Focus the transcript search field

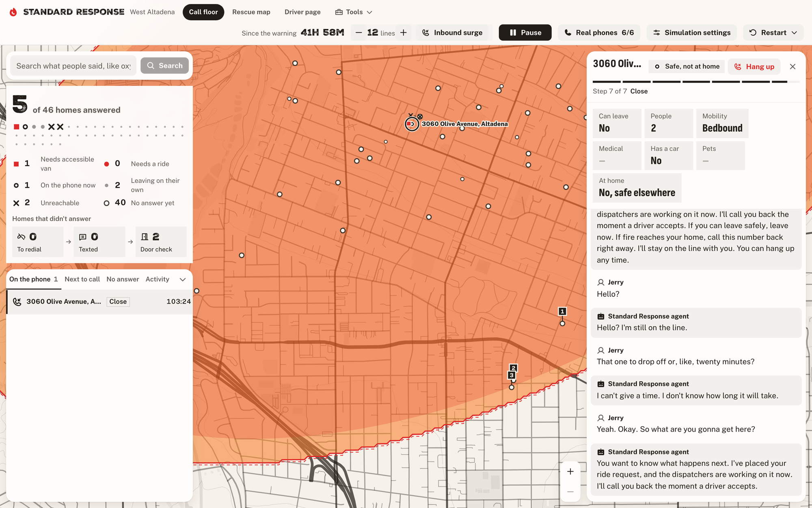(74, 66)
